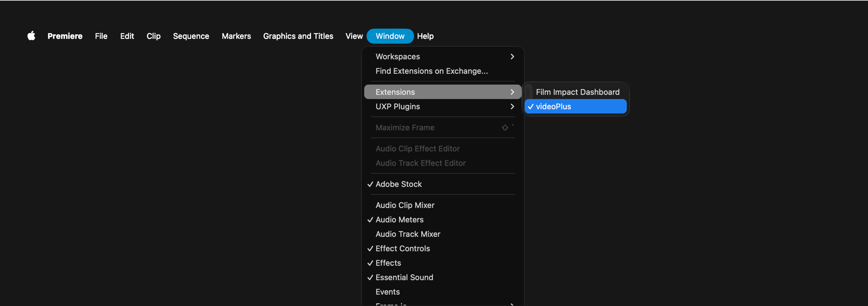Open the Graphics and Titles menu

(x=298, y=36)
